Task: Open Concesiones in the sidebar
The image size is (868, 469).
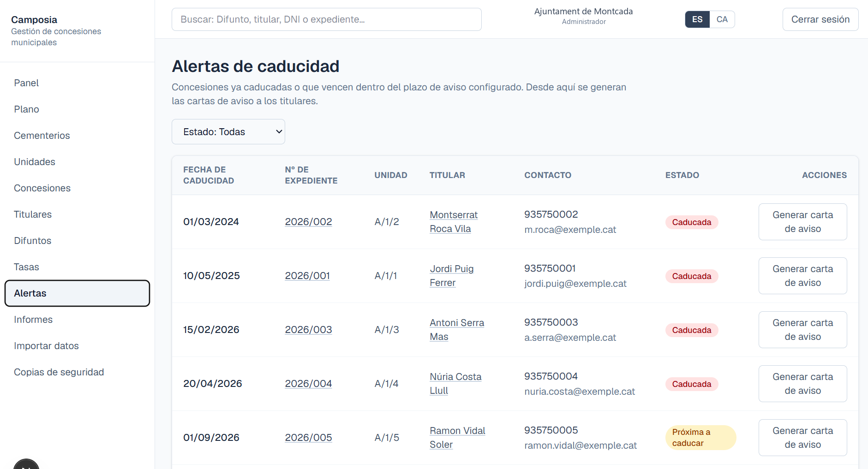Action: point(77,188)
